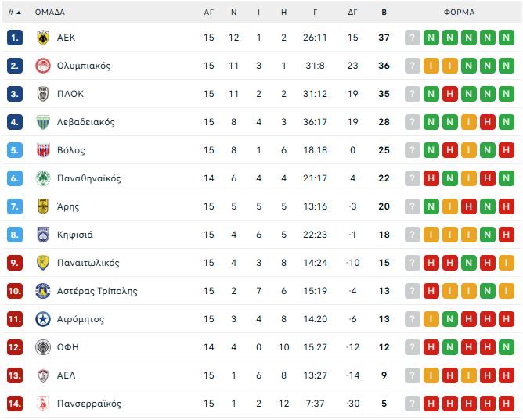Click the Λεβαδειακός team crest icon
The width and height of the screenshot is (523, 420).
43,122
